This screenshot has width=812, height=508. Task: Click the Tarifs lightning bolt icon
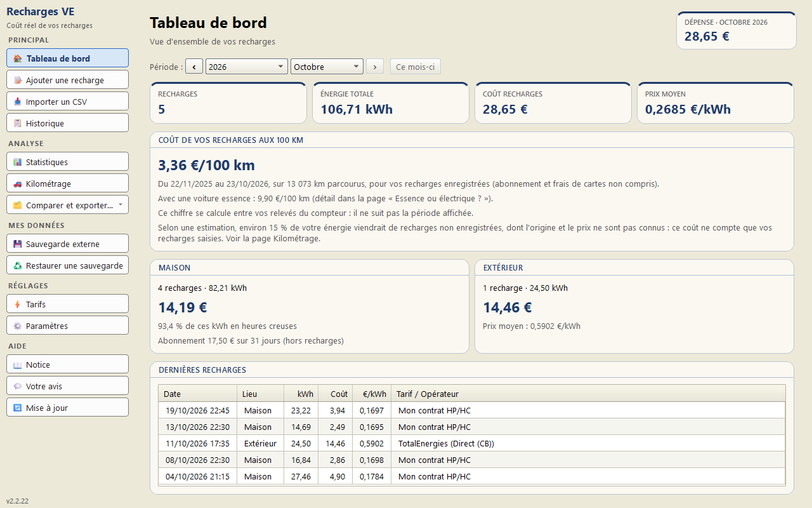[18, 304]
